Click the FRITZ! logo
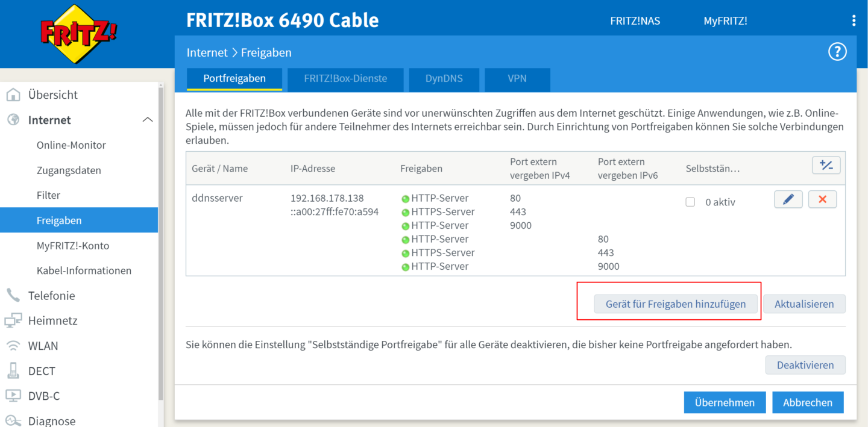Image resolution: width=868 pixels, height=427 pixels. (x=78, y=33)
